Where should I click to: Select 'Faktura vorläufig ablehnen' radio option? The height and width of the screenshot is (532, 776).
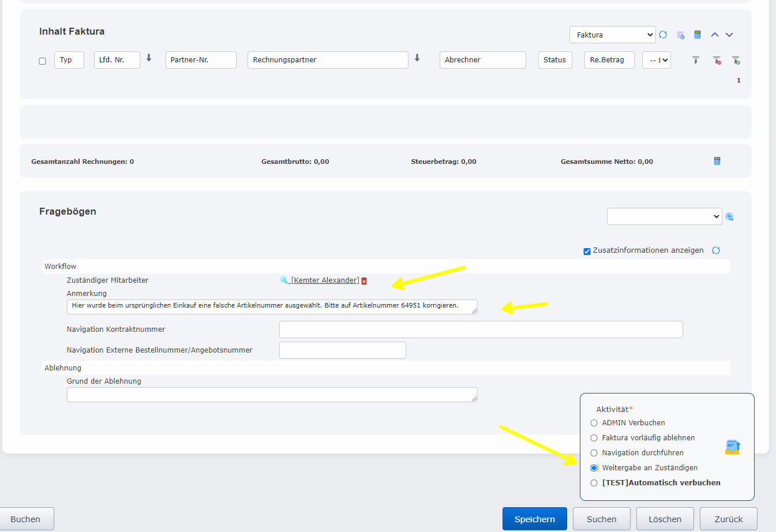point(594,438)
